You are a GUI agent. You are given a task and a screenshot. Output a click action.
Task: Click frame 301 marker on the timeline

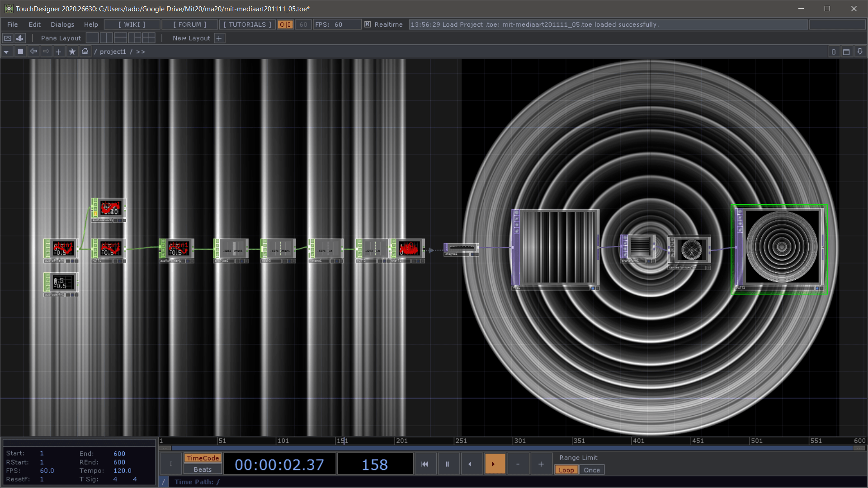pos(520,441)
